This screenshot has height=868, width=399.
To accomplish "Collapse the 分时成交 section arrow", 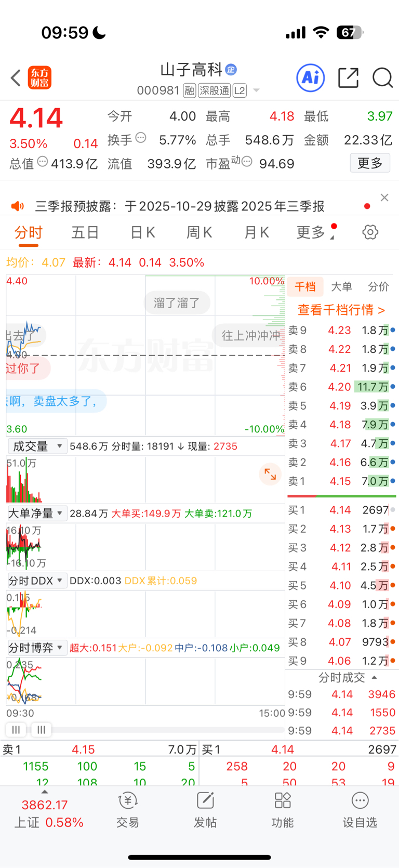I will (374, 678).
